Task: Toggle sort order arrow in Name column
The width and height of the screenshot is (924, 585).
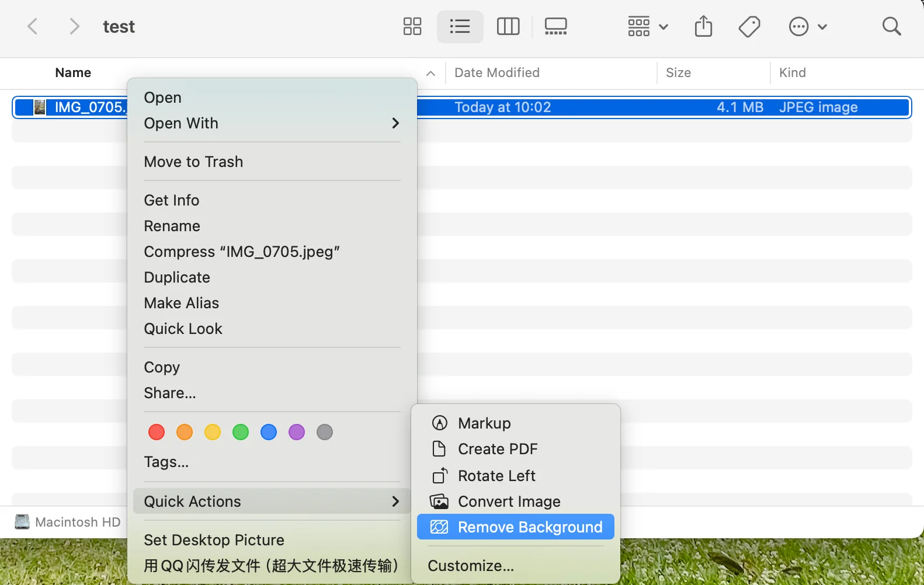Action: tap(431, 73)
